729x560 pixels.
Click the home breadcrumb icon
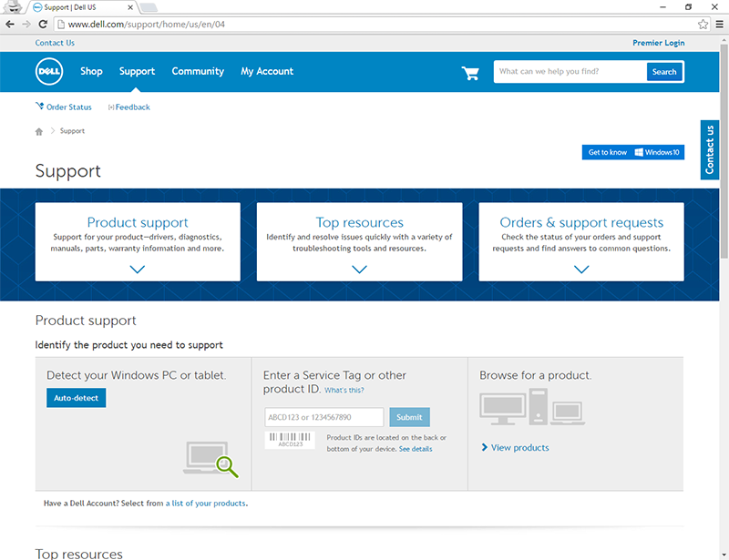point(39,131)
